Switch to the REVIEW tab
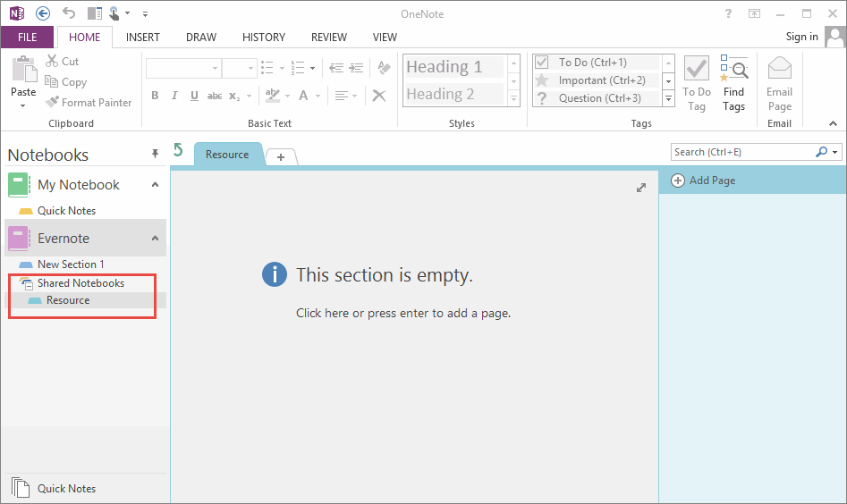847x504 pixels. (x=329, y=38)
